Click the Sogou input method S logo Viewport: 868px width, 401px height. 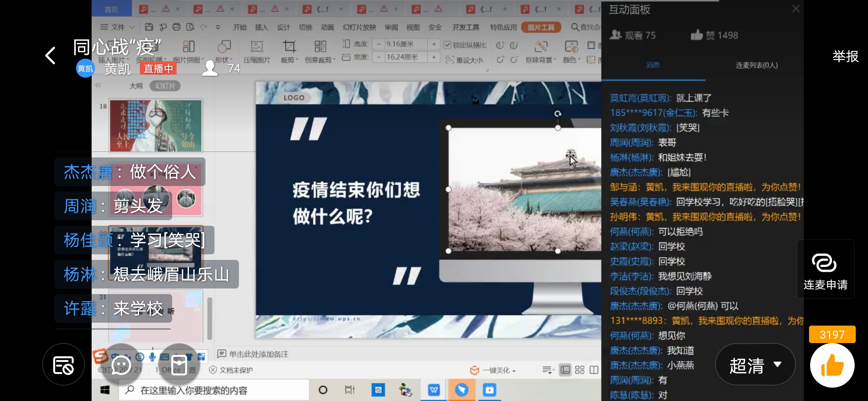(x=100, y=356)
